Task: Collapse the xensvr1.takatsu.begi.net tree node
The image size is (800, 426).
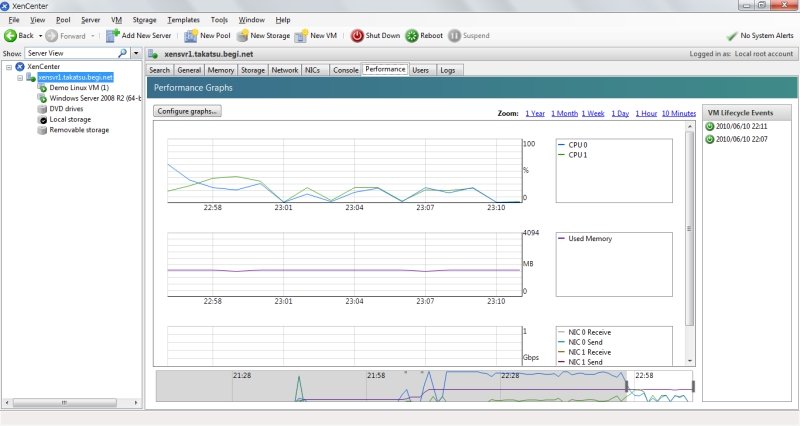Action: (x=20, y=78)
